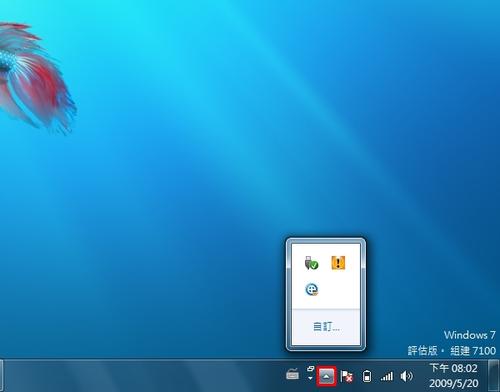The height and width of the screenshot is (392, 500).
Task: Collapse the hidden icons arrow button
Action: pyautogui.click(x=327, y=376)
